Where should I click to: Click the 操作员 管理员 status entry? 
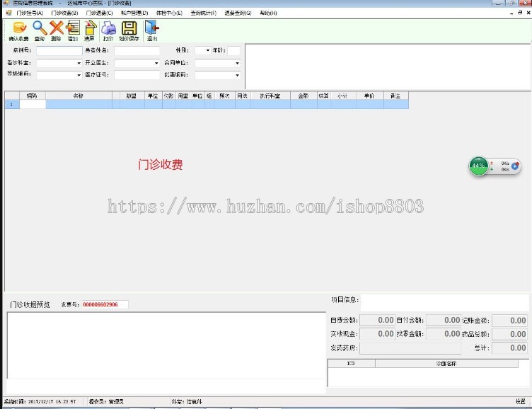tap(106, 401)
